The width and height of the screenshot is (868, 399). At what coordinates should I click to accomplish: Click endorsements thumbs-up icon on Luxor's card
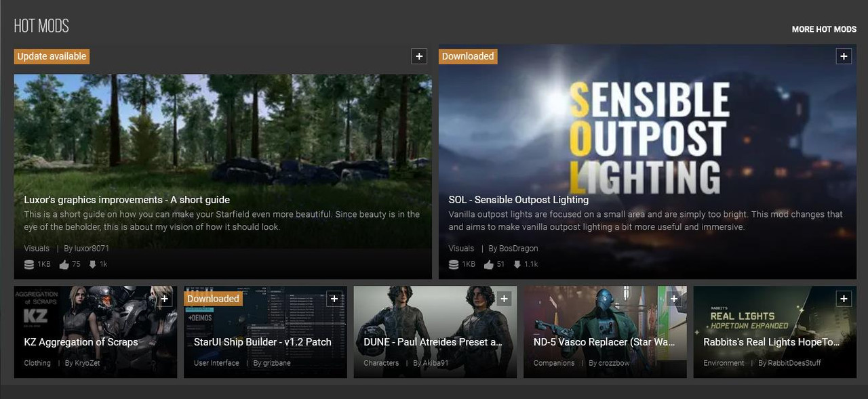point(64,265)
